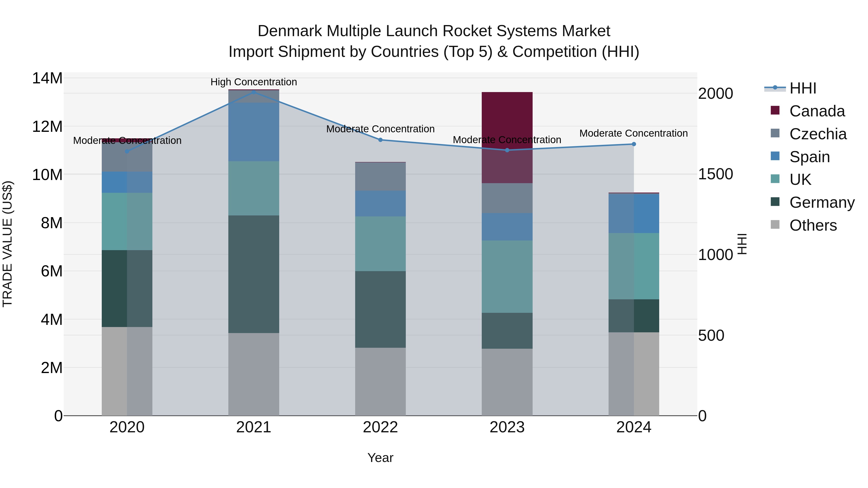
Task: Click the UK legend color swatch
Action: [x=775, y=179]
